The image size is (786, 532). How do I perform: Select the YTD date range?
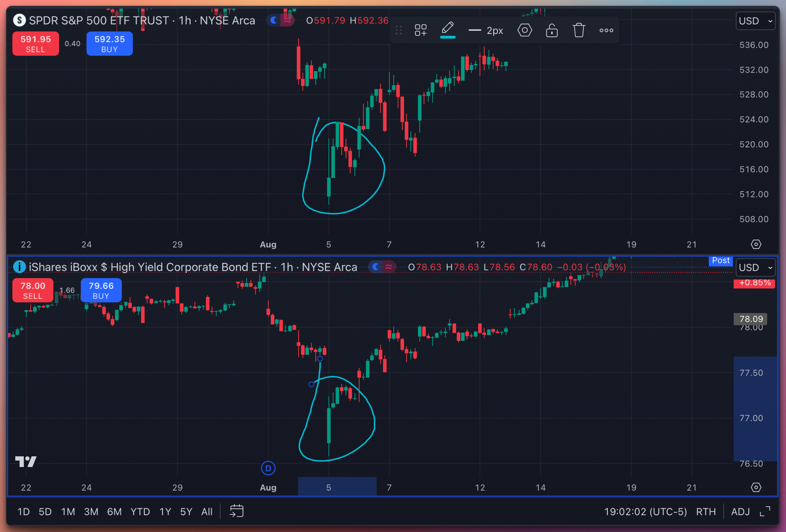coord(140,512)
